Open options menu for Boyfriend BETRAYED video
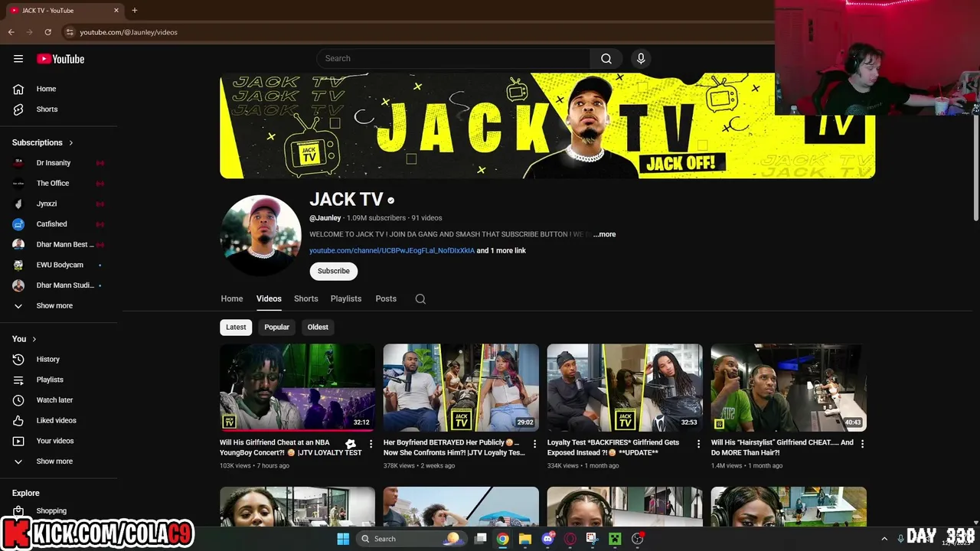Viewport: 980px width, 551px height. [534, 444]
